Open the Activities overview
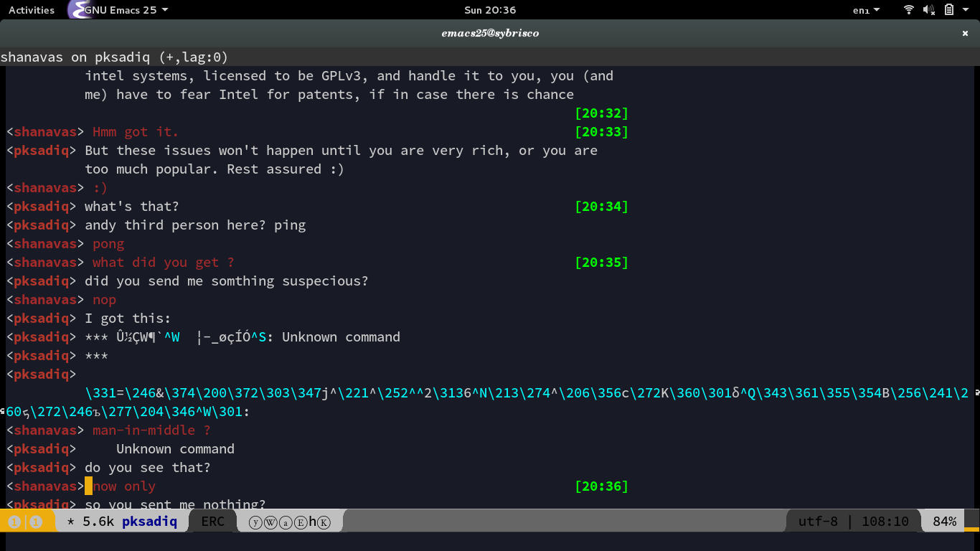 32,10
